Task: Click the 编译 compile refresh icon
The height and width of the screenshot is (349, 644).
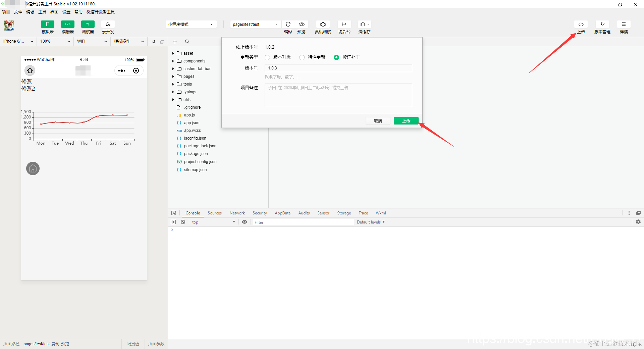Action: coord(288,24)
